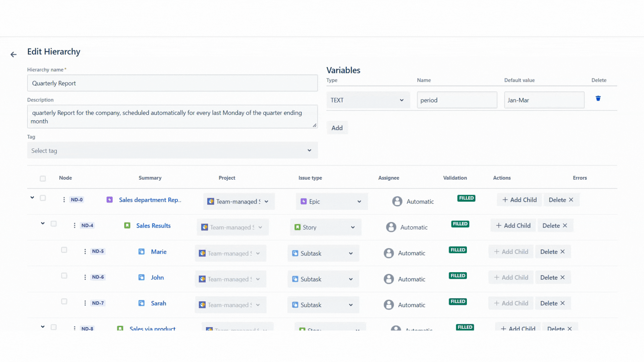The image size is (644, 362).
Task: Click the assignee avatar in John row
Action: point(389,279)
